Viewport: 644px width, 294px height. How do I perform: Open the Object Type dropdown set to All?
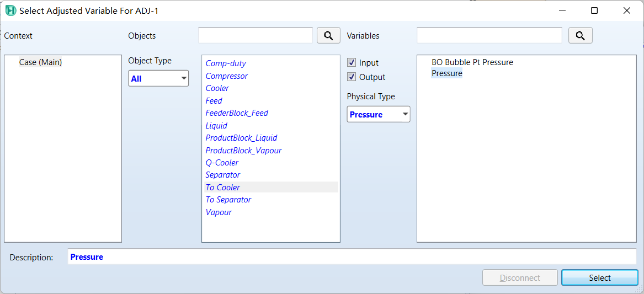pyautogui.click(x=158, y=78)
